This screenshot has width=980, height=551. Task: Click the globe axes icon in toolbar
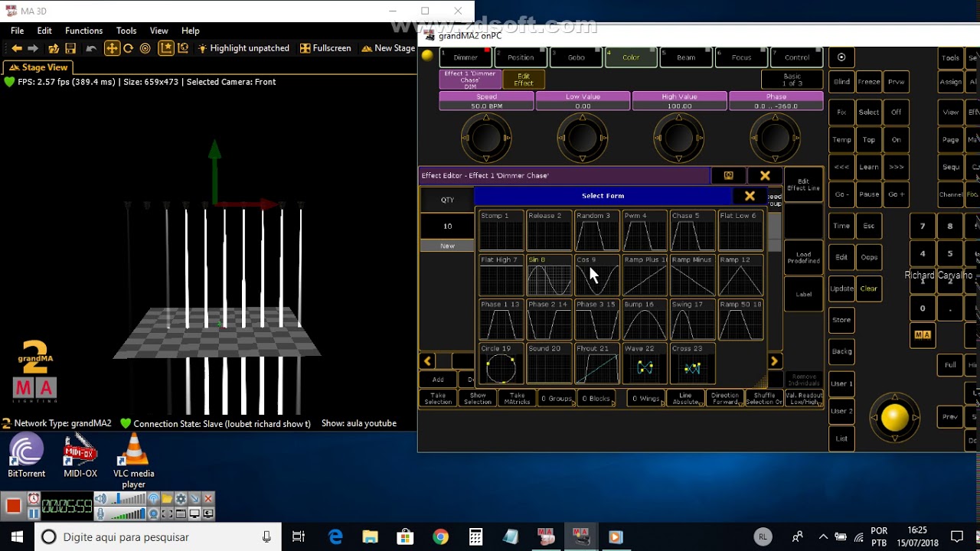pyautogui.click(x=183, y=48)
